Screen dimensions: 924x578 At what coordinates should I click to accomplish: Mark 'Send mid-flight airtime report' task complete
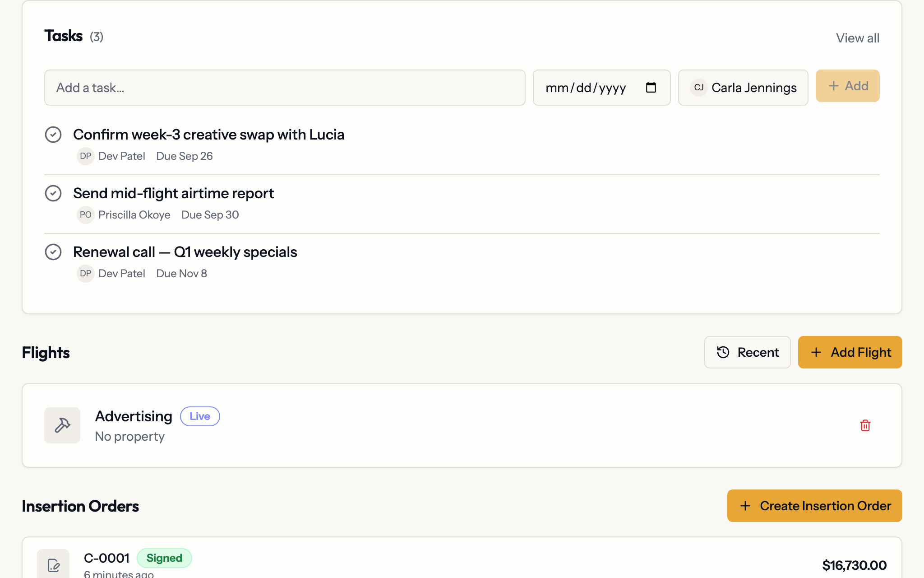coord(53,193)
